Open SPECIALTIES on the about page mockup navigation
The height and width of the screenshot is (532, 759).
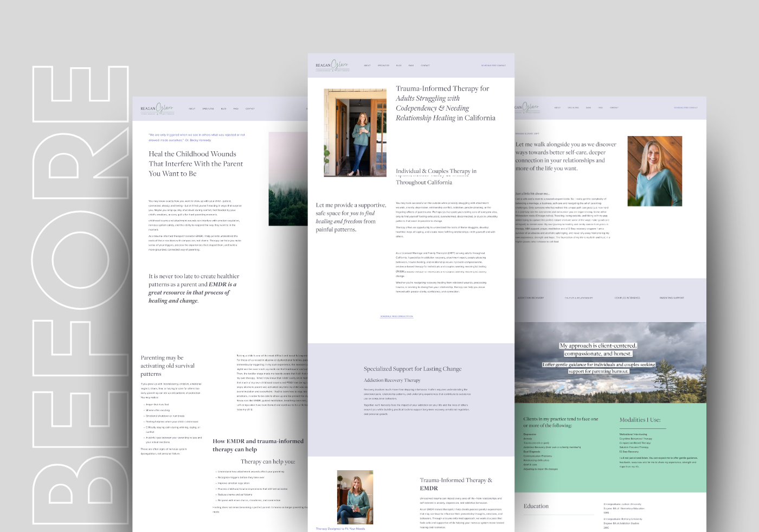click(573, 107)
